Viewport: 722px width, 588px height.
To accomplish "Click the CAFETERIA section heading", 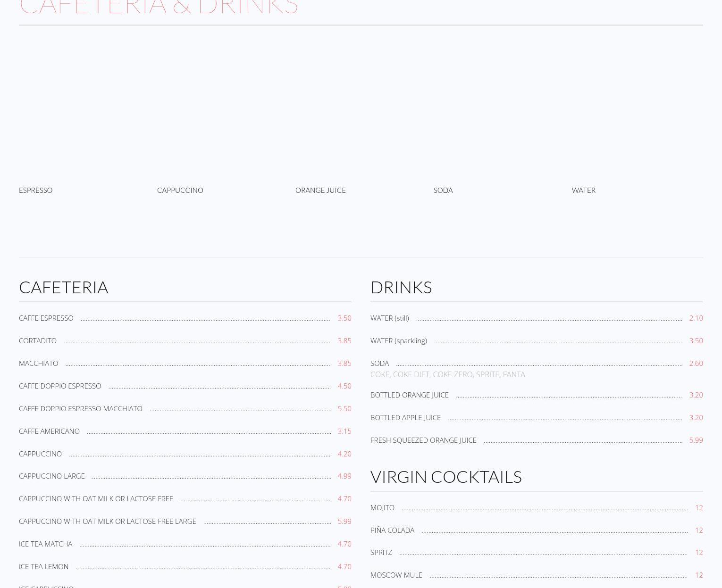I will pos(64,287).
